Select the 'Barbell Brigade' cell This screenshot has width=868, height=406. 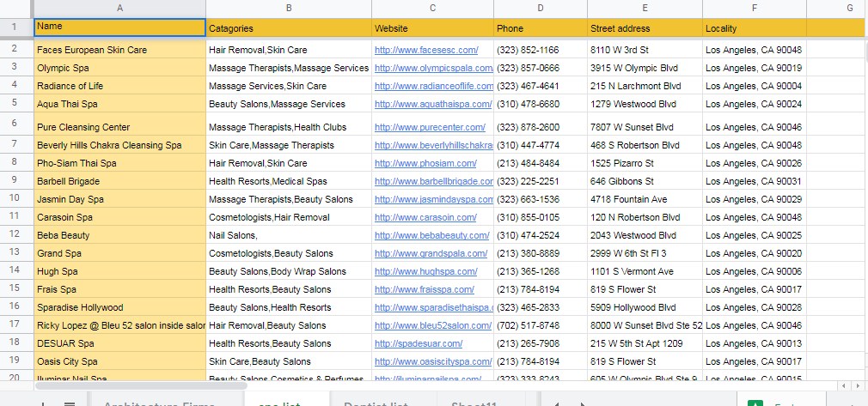coord(119,181)
